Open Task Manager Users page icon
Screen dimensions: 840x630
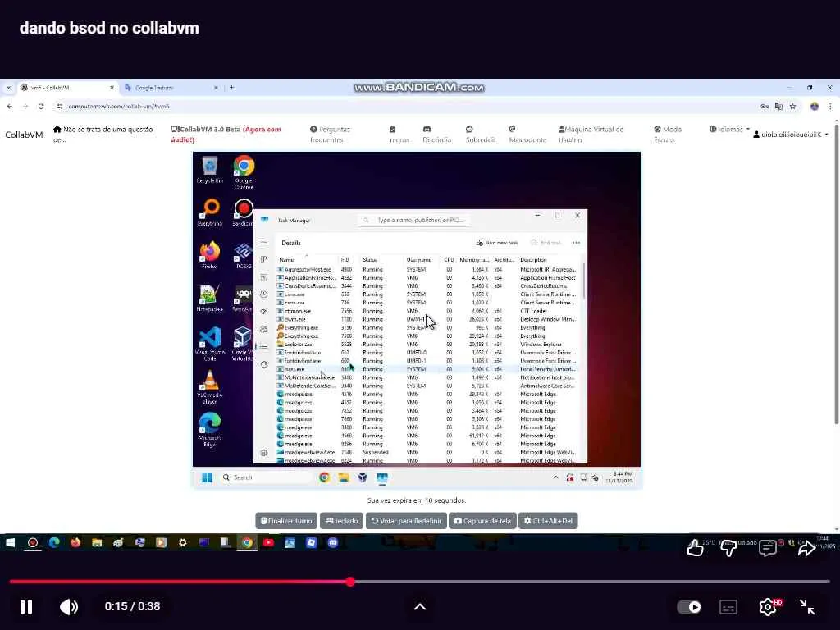pos(263,329)
